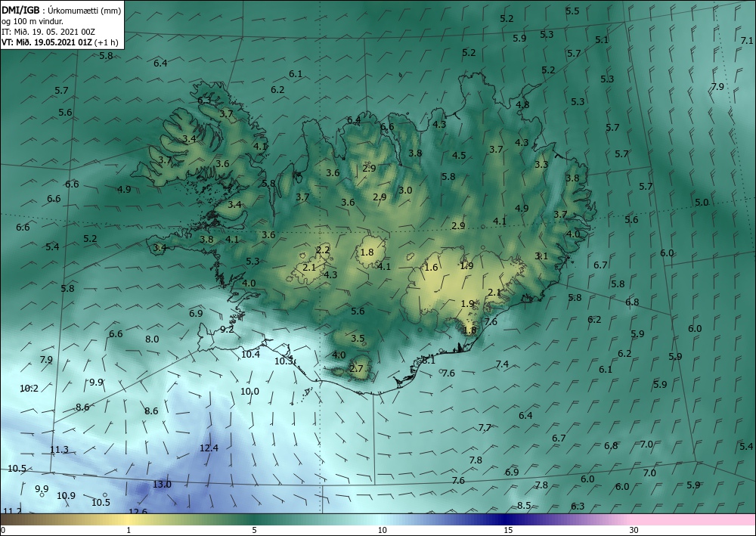Select the 9.2 value at the coastline
Image resolution: width=756 pixels, height=536 pixels.
227,330
